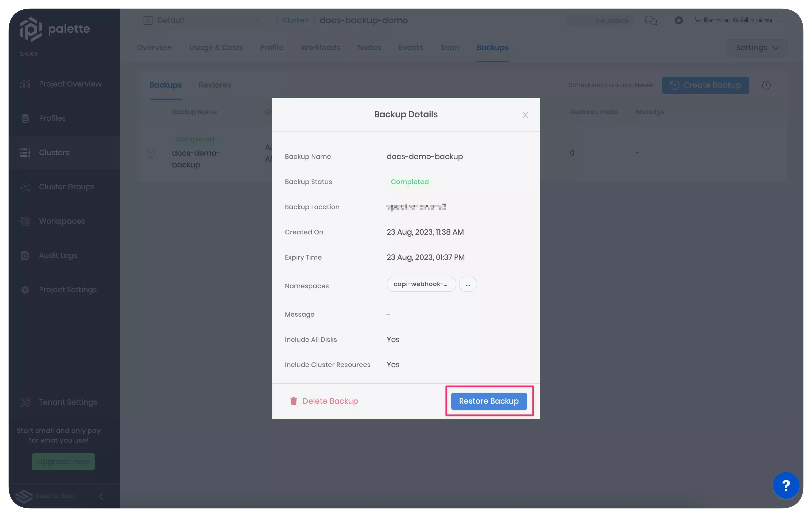The image size is (812, 517).
Task: Switch to the Restores tab
Action: (x=215, y=85)
